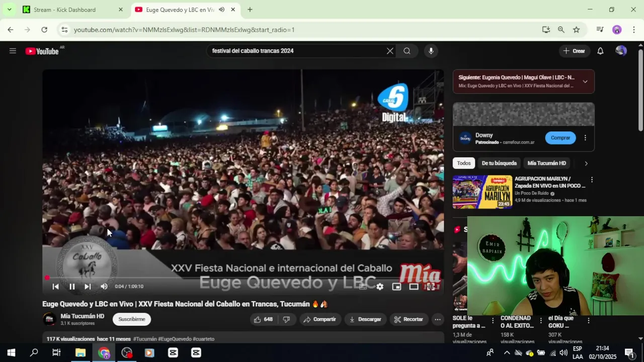Viewport: 644px width, 362px height.
Task: Toggle fullscreen video
Action: 431,287
